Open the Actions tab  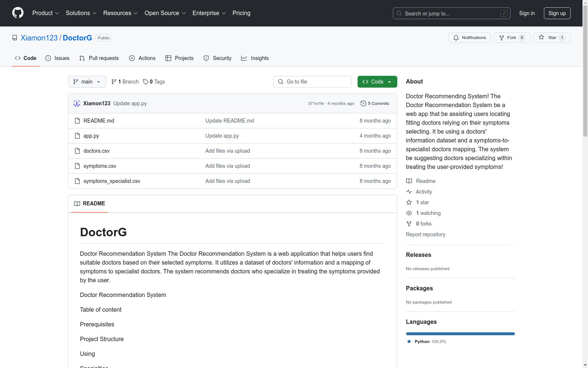pyautogui.click(x=142, y=58)
